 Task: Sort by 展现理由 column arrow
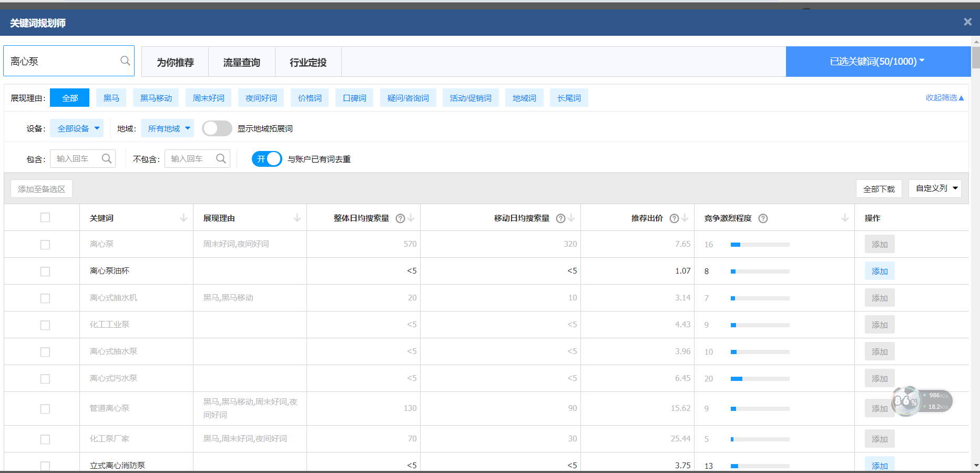click(x=297, y=218)
